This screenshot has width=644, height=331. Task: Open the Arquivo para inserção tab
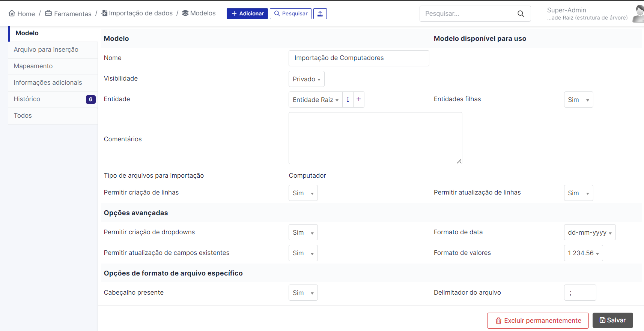[x=53, y=50]
